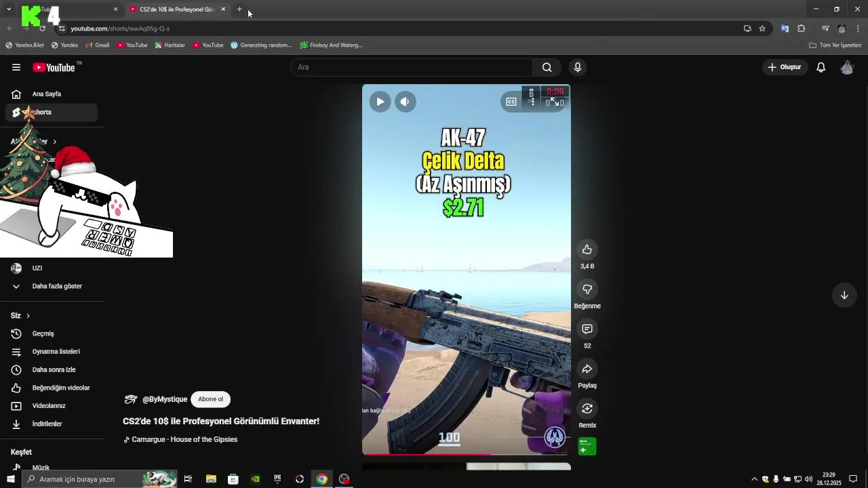This screenshot has height=488, width=868.
Task: Open the YouTube account avatar menu
Action: click(847, 67)
